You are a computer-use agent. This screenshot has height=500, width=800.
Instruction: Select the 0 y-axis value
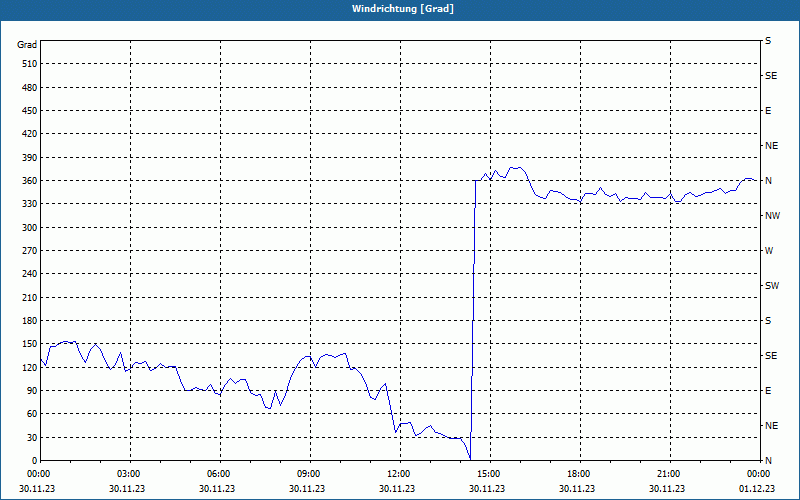pos(35,461)
